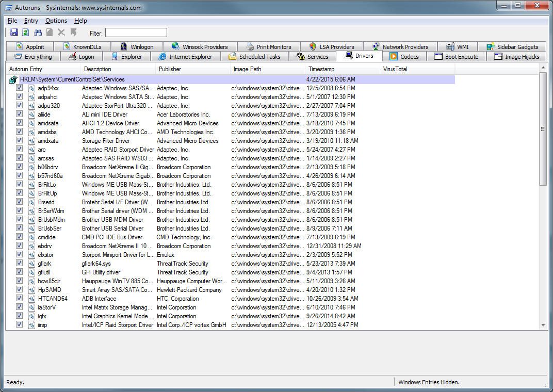Uncheck the arc driver entry

(x=20, y=149)
